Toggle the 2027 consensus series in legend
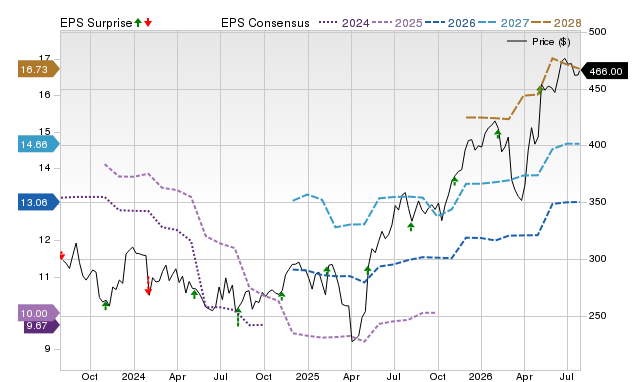 tap(503, 23)
